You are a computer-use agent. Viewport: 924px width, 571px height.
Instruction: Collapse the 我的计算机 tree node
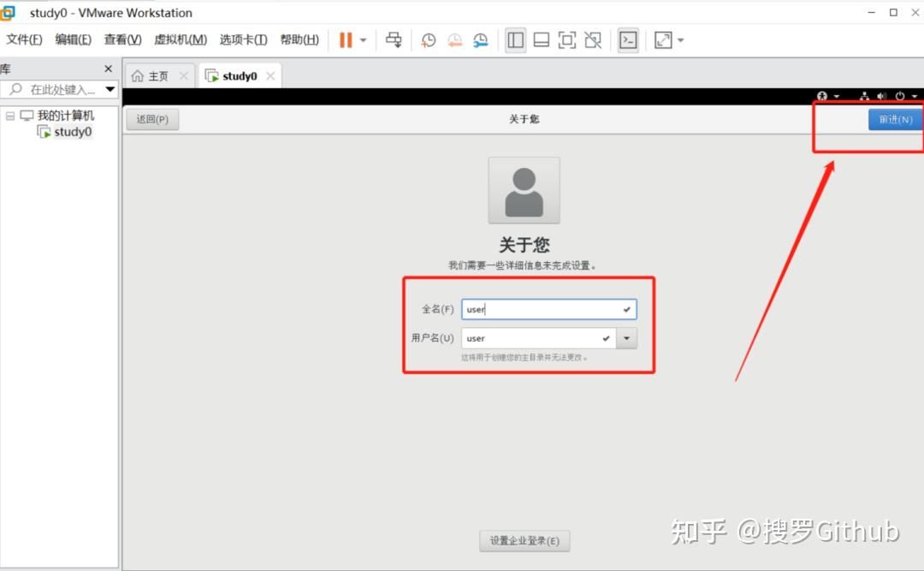click(x=10, y=116)
